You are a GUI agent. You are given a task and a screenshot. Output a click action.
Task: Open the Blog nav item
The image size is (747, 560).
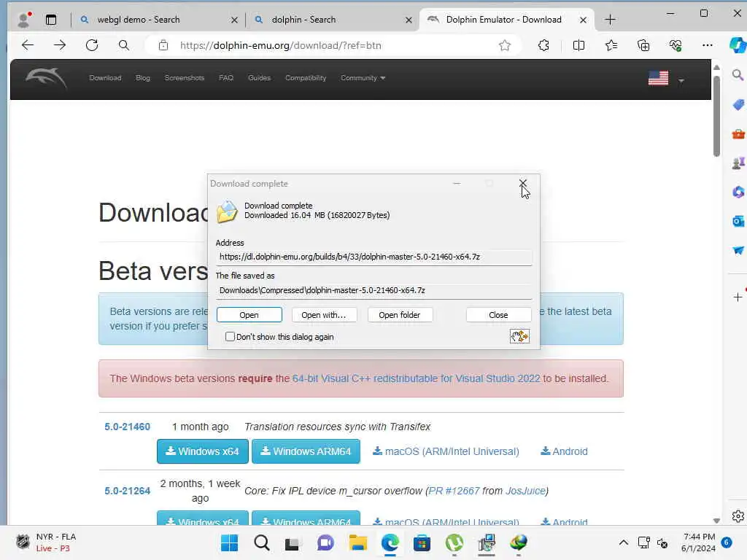click(143, 77)
